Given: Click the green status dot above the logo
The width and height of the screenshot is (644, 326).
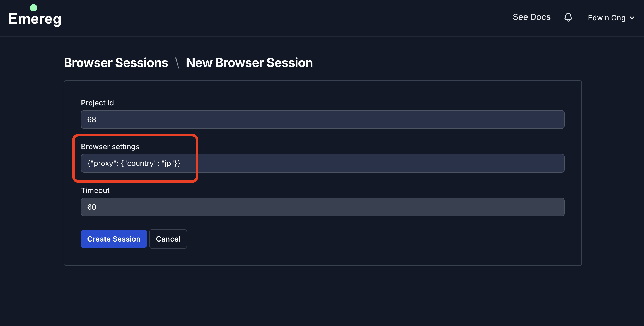Looking at the screenshot, I should [x=33, y=7].
